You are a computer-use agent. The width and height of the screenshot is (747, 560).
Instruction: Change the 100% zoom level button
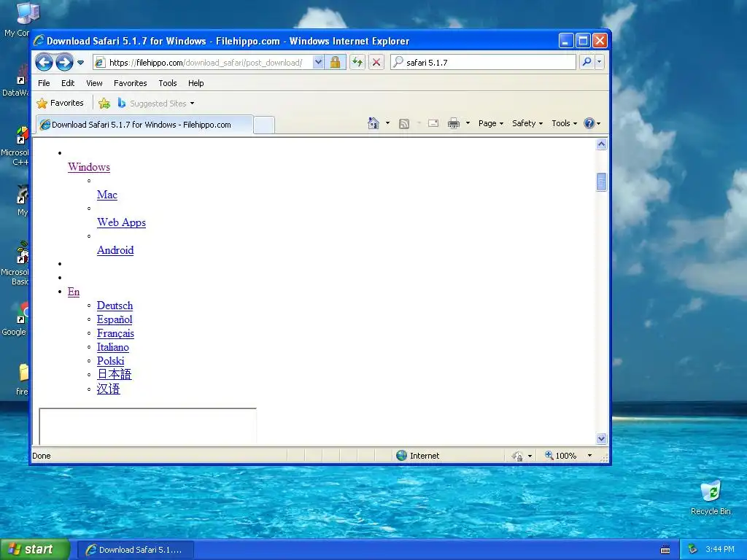point(561,456)
